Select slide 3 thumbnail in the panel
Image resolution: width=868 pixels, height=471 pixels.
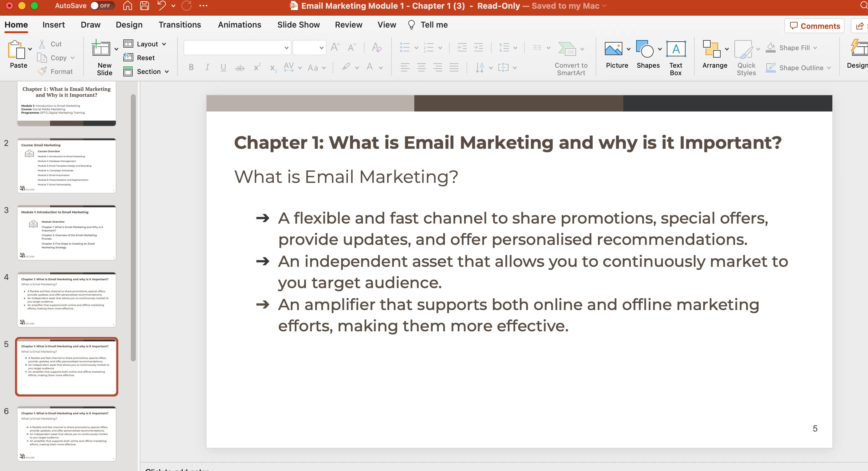coord(66,233)
